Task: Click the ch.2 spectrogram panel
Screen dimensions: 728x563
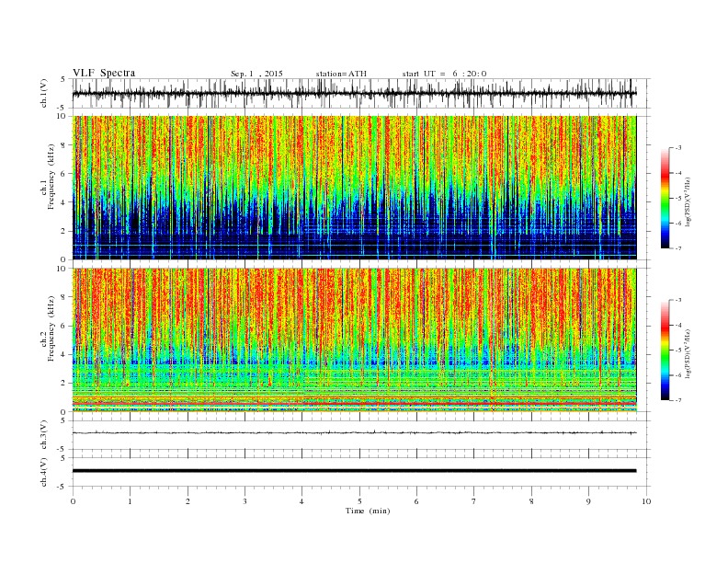Action: click(354, 340)
